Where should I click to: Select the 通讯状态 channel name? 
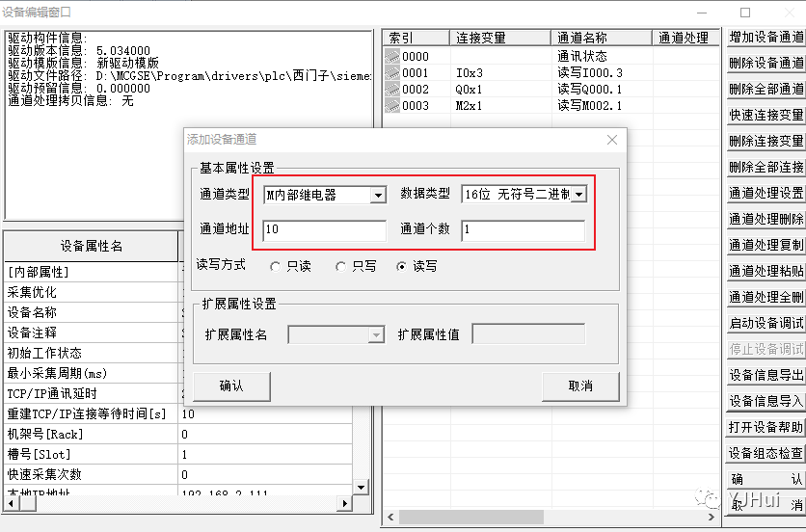click(x=582, y=56)
